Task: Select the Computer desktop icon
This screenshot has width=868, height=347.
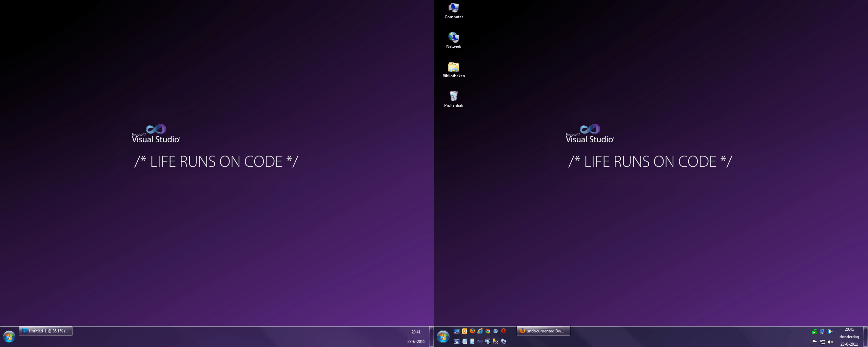Action: [454, 11]
